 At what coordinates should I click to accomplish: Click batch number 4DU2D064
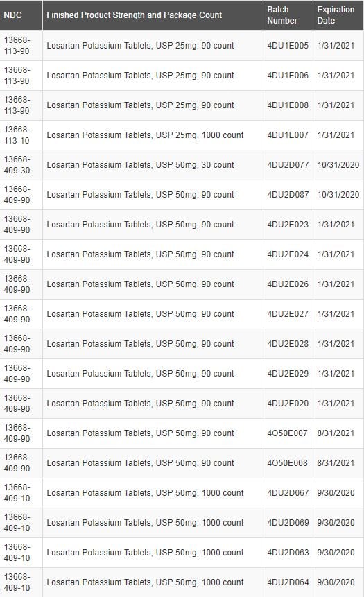click(288, 582)
